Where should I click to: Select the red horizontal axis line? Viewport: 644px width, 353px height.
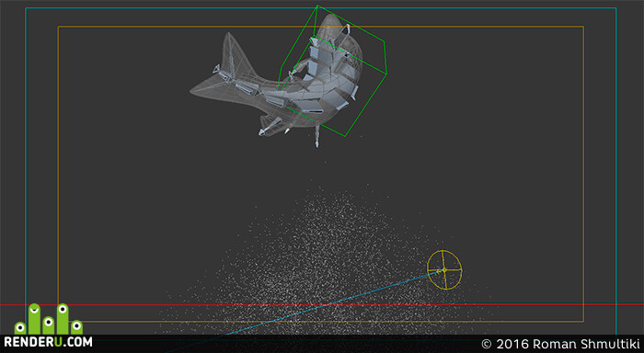322,305
